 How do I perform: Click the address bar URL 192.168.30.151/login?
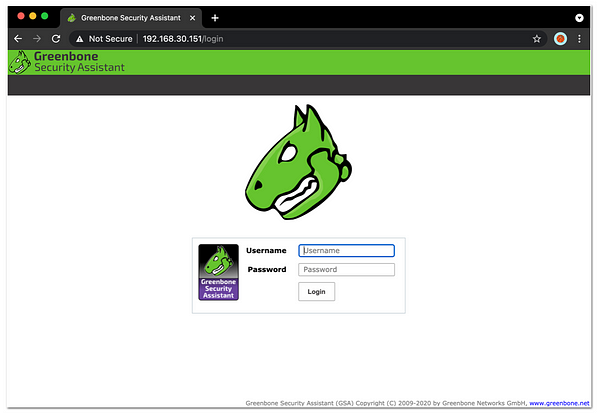[x=183, y=39]
